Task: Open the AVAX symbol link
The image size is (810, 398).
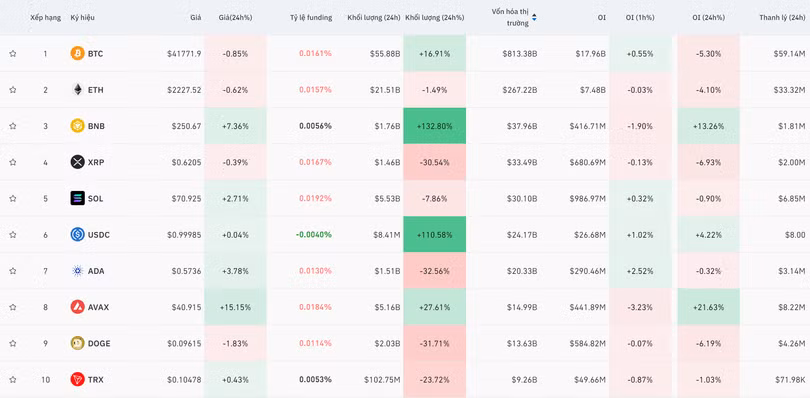Action: 99,307
